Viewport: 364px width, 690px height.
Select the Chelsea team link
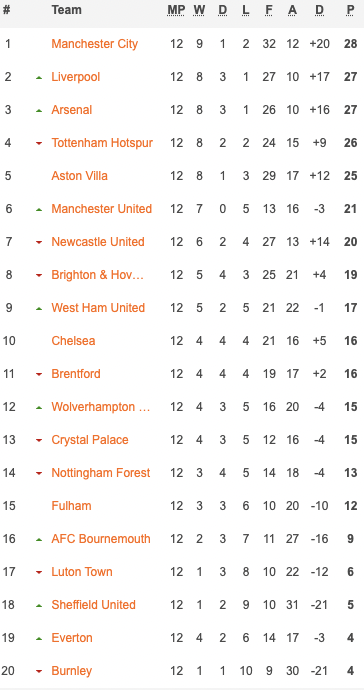click(73, 341)
